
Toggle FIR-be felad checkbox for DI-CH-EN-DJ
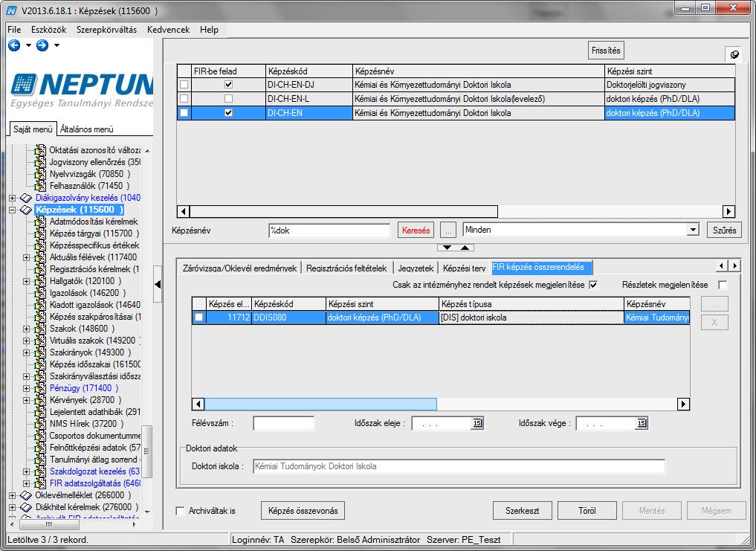[x=228, y=85]
